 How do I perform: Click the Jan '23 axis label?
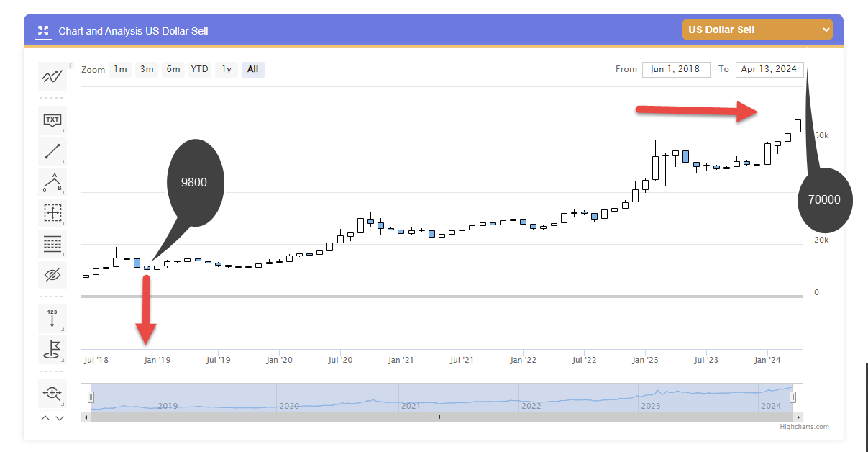coord(645,360)
